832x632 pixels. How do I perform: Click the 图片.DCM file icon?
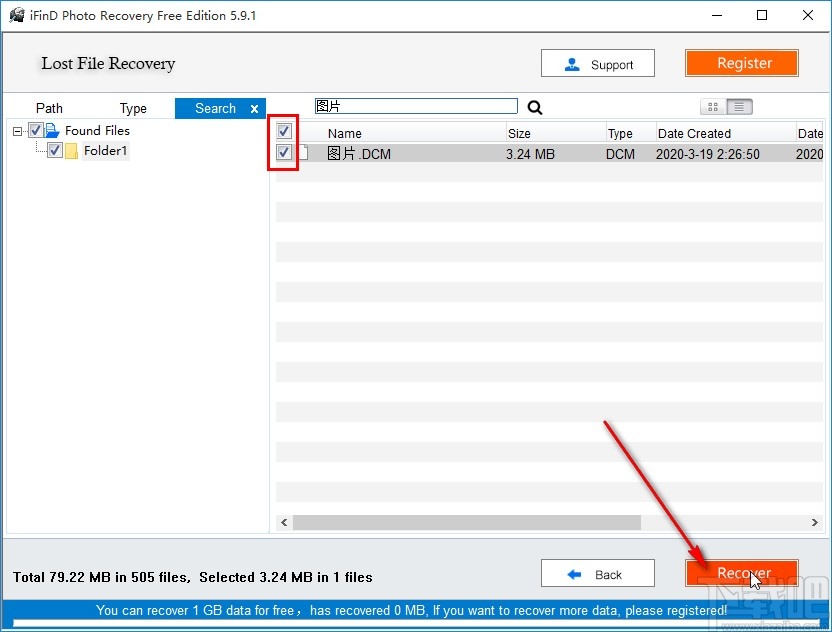(x=304, y=153)
